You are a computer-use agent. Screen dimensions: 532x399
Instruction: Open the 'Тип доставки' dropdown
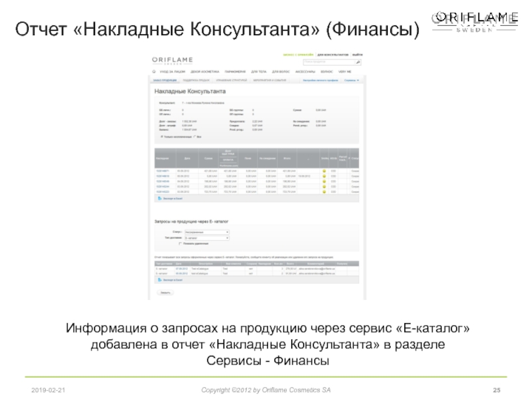coord(207,238)
